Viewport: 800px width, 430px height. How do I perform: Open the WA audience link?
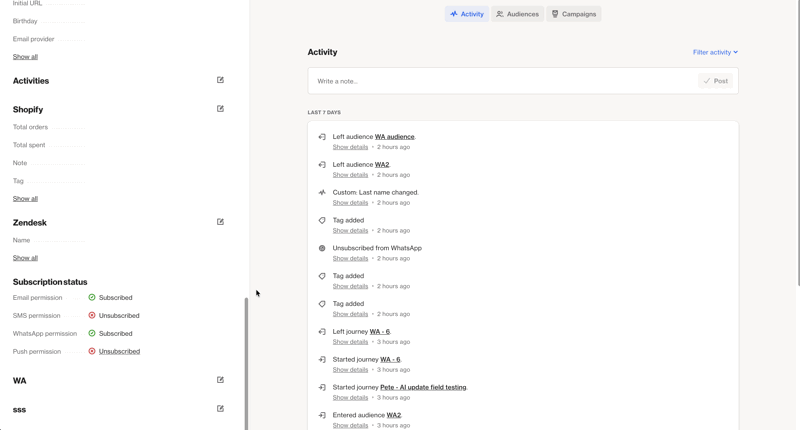(394, 137)
